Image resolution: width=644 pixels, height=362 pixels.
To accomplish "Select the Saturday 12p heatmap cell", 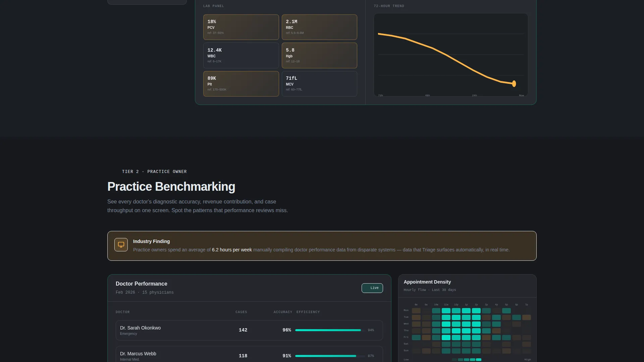I will 456,344.
